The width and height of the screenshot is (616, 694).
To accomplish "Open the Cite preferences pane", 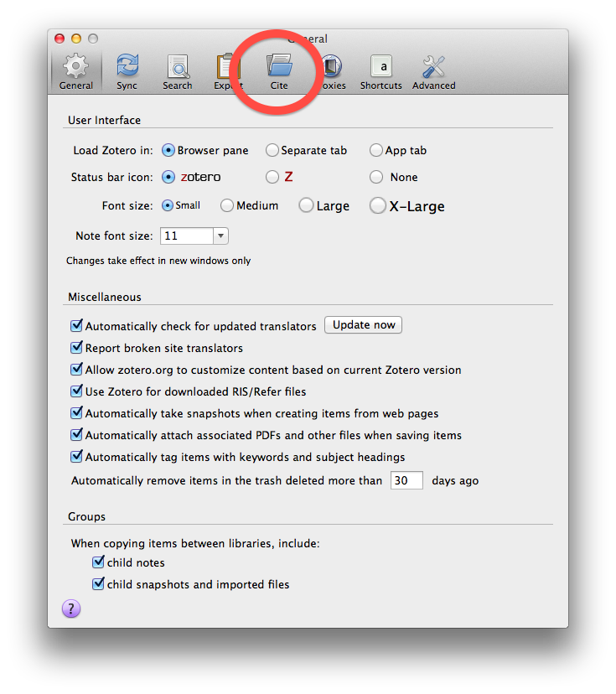I will 279,72.
